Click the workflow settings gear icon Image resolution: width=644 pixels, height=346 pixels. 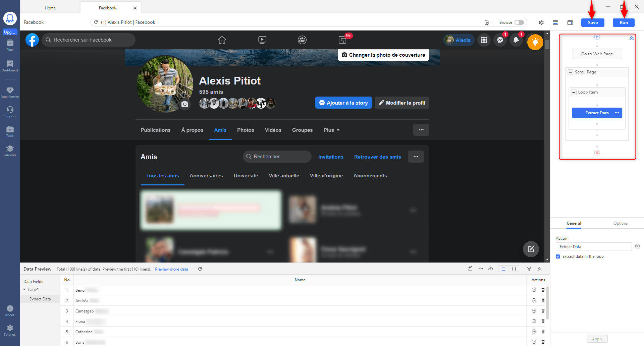[x=541, y=22]
